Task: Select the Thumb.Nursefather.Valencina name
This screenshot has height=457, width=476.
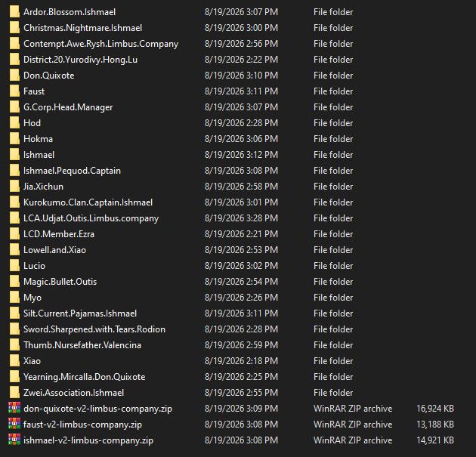Action: pos(82,345)
